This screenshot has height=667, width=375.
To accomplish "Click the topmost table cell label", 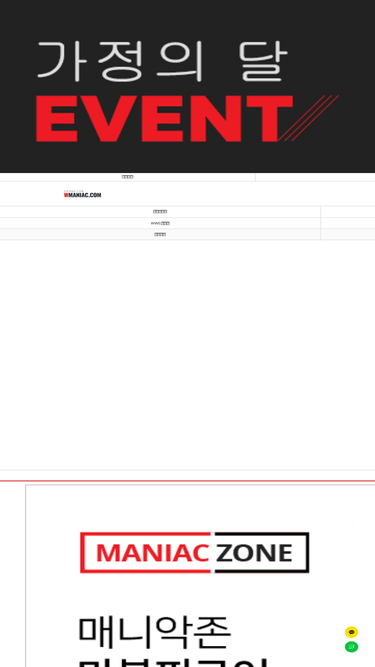I will [128, 177].
